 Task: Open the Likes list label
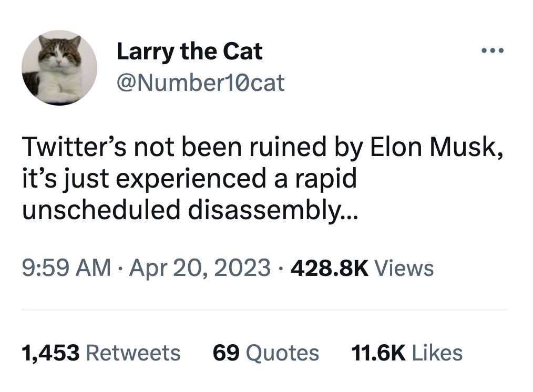437,353
